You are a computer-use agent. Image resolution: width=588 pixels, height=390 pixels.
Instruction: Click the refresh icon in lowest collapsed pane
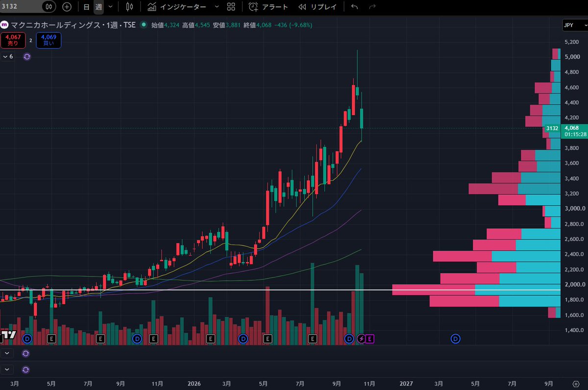click(25, 369)
